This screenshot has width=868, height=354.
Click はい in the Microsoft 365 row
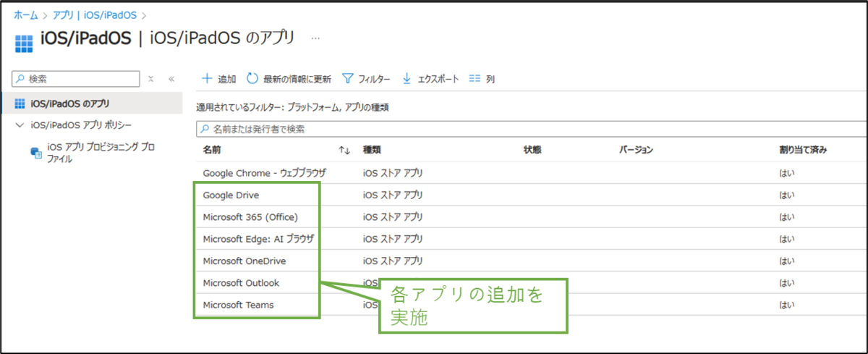tap(786, 217)
